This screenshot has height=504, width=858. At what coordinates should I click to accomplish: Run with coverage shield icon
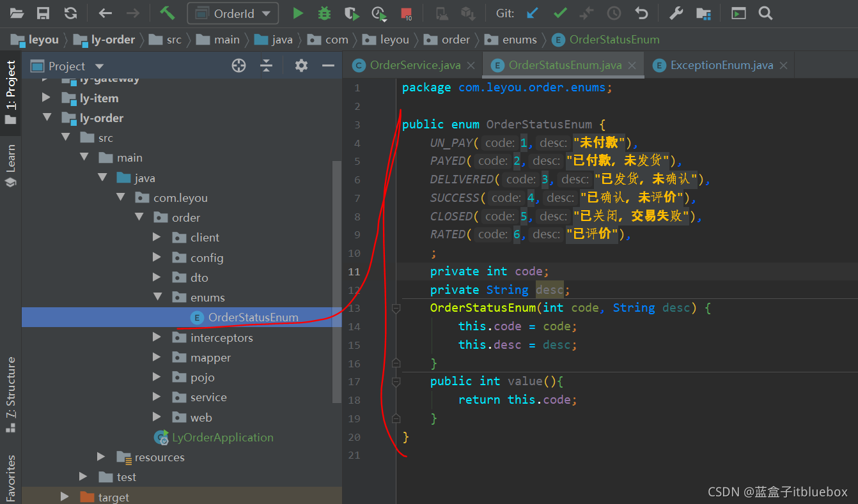[351, 13]
